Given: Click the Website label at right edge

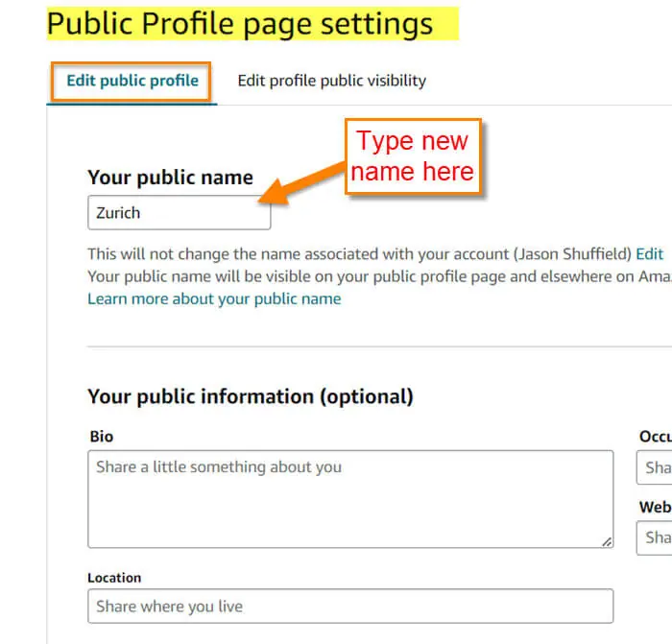Looking at the screenshot, I should [656, 507].
